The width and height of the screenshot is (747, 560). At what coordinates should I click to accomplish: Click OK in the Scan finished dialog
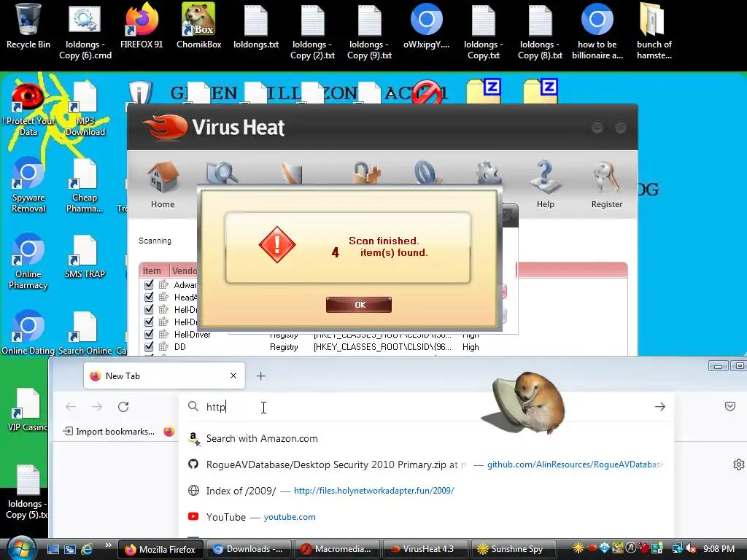pos(359,305)
